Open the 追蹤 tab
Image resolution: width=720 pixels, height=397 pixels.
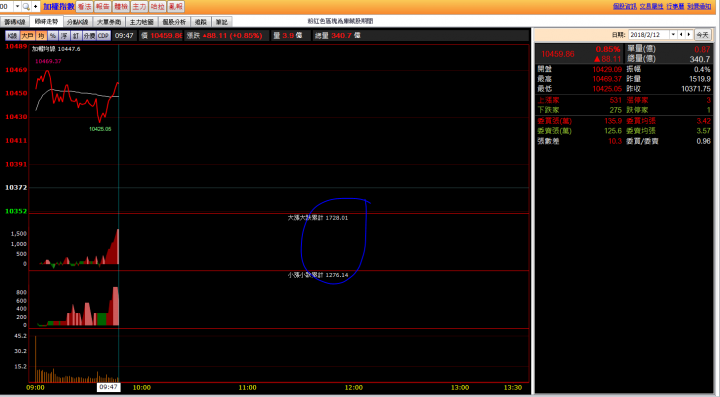coord(201,22)
